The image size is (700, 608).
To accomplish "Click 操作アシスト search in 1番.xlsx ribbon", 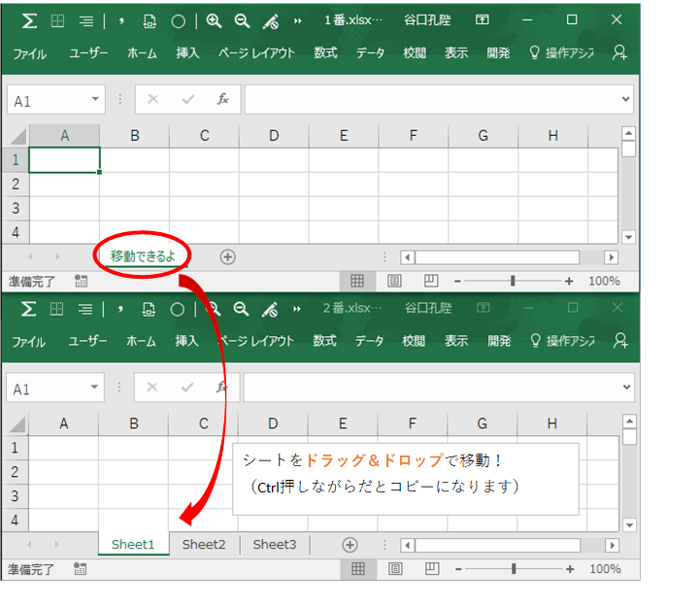I will 561,52.
